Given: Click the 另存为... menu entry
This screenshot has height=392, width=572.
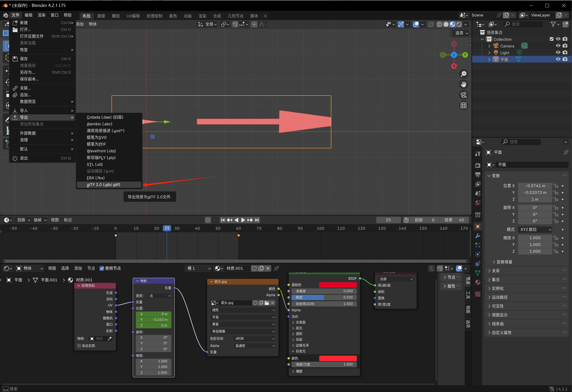Looking at the screenshot, I should point(27,72).
